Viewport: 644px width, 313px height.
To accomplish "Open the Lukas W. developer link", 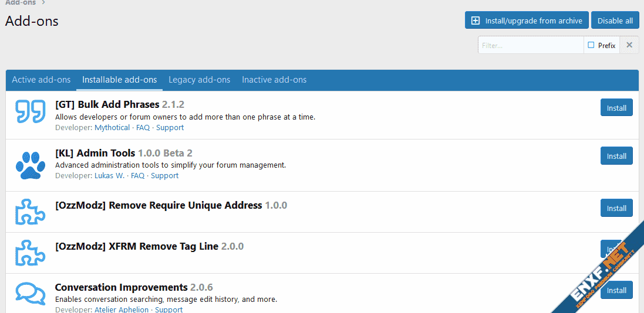I will click(109, 175).
